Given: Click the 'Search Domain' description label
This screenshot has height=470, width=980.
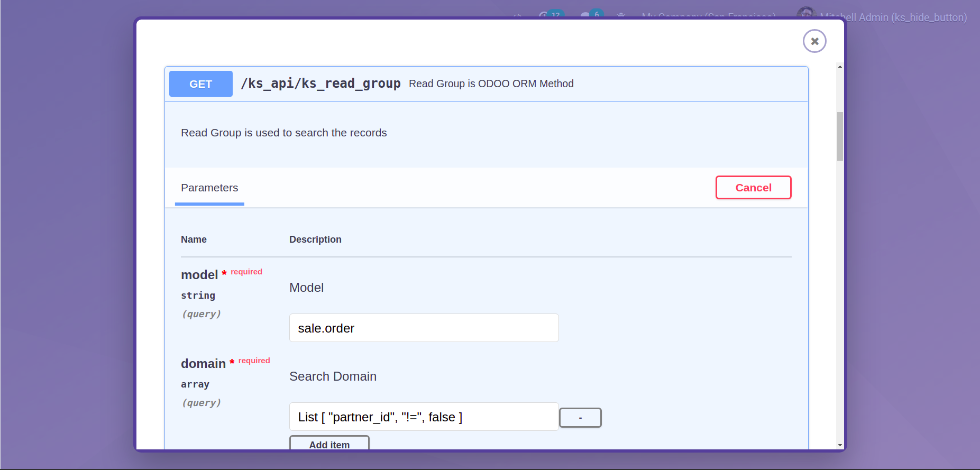Looking at the screenshot, I should pyautogui.click(x=333, y=376).
